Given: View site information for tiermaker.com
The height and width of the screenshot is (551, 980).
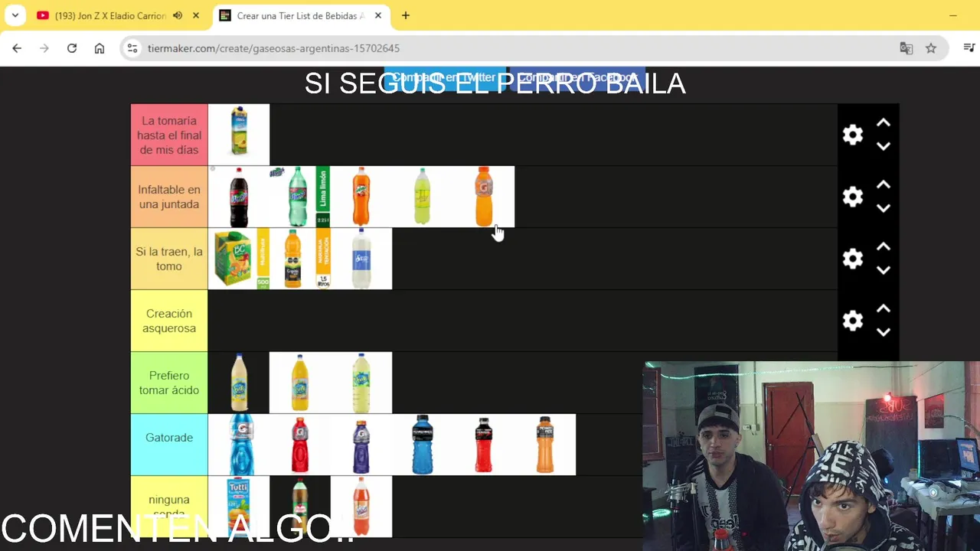Looking at the screenshot, I should click(x=132, y=48).
